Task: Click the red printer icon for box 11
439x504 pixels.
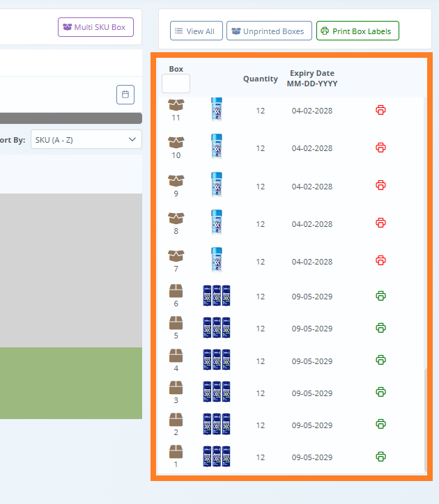Action: tap(380, 110)
